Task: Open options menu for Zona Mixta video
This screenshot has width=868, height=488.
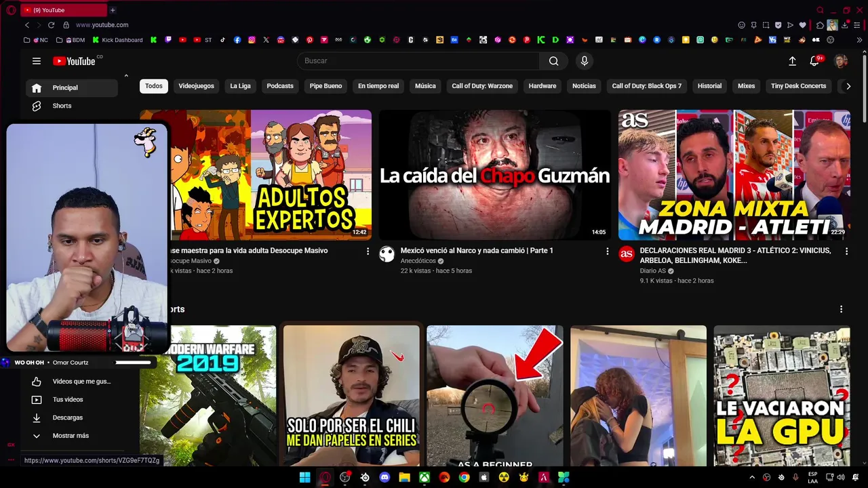Action: click(846, 251)
